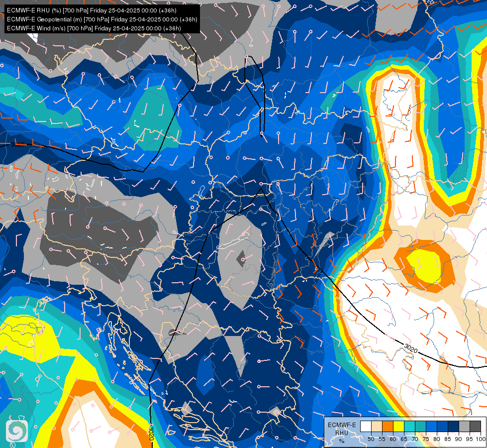
Task: Click the legend tick label 60
Action: 393,439
